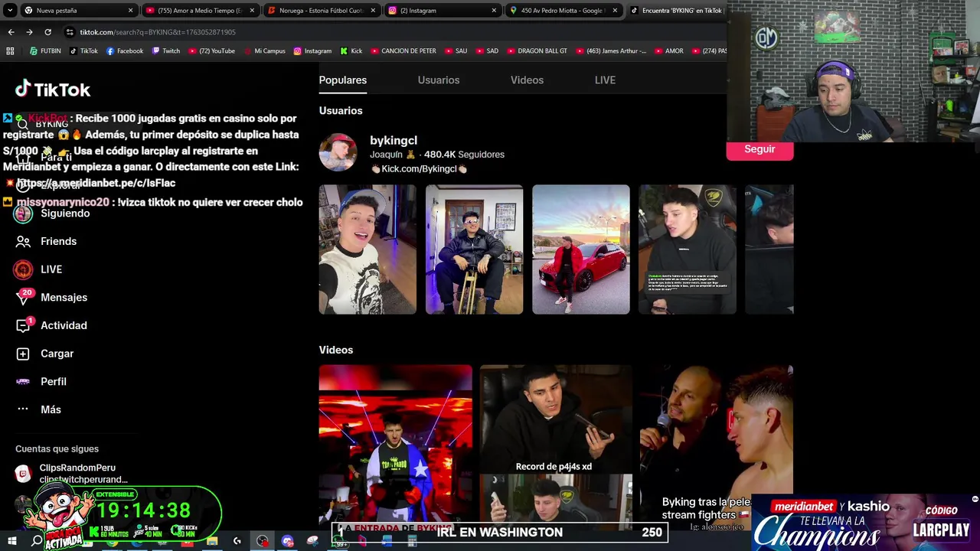This screenshot has width=980, height=551.
Task: Open the DRAGON BALL GT bookmark
Action: click(537, 51)
